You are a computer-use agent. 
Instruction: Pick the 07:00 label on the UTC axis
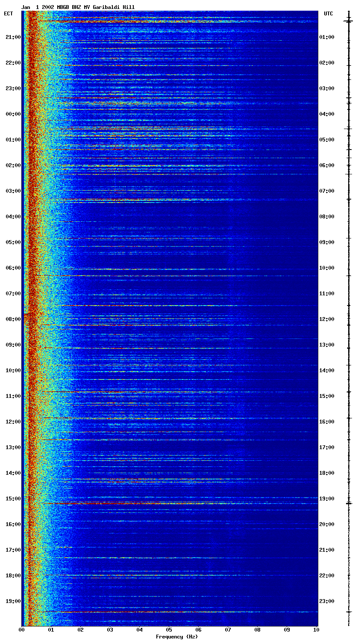tap(327, 191)
